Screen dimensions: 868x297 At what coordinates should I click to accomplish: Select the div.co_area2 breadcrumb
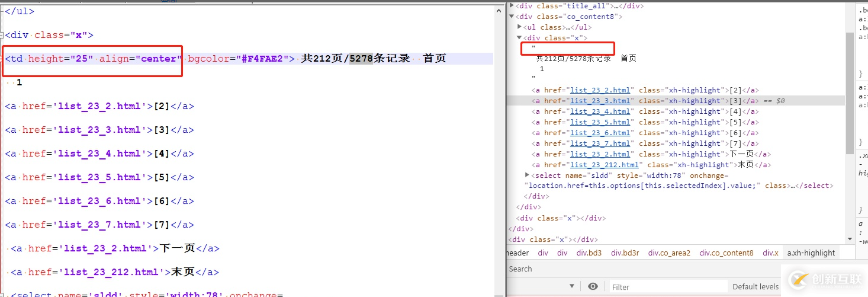pos(669,253)
